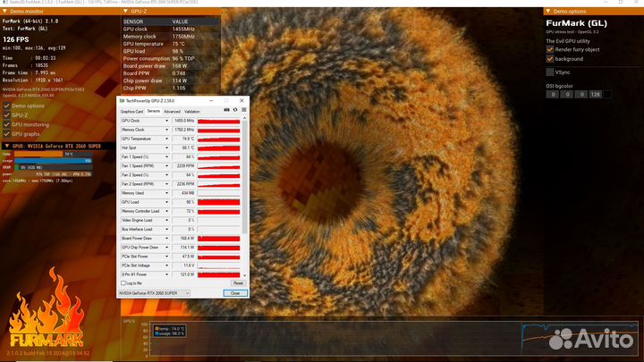Viewport: 644px width, 362px height.
Task: Click the scroll-down arrow in GPU-Z sensor list
Action: click(245, 276)
